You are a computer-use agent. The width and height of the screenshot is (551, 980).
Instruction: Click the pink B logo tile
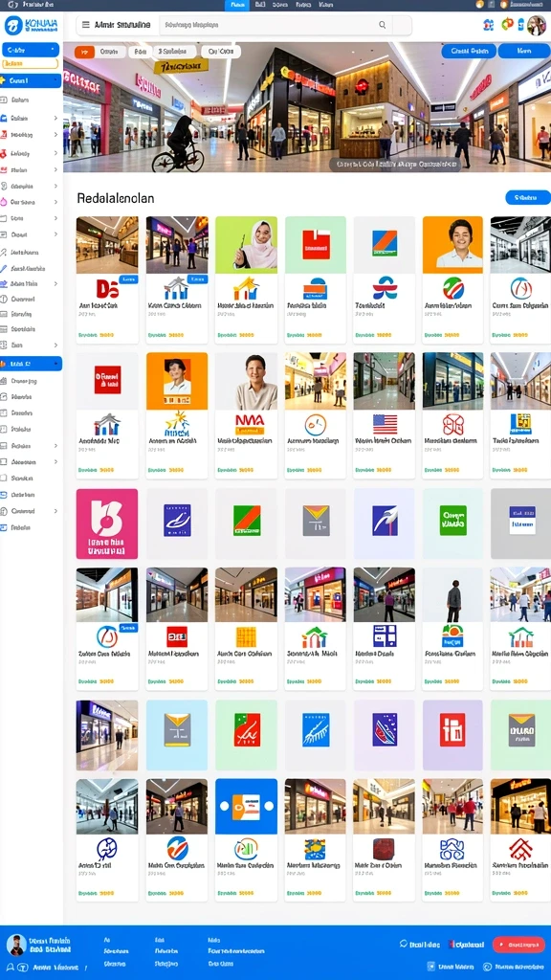[107, 523]
